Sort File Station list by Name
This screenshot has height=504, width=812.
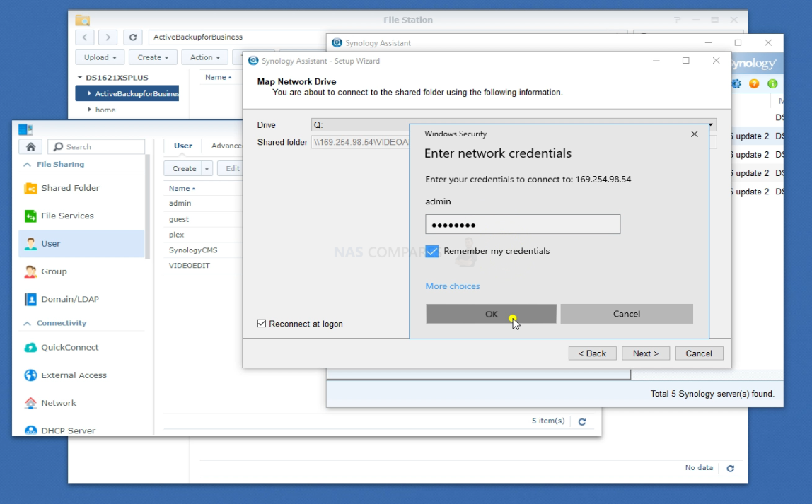(x=218, y=78)
